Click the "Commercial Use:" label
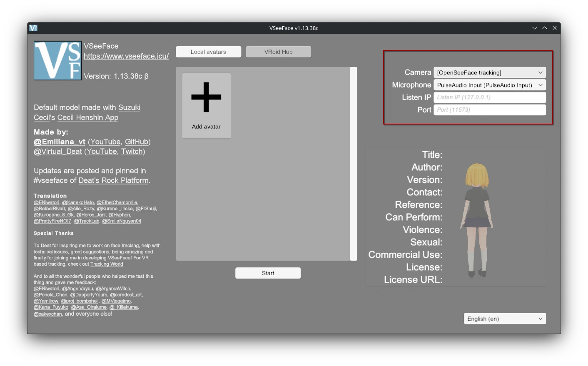The height and width of the screenshot is (366, 588). [x=405, y=255]
